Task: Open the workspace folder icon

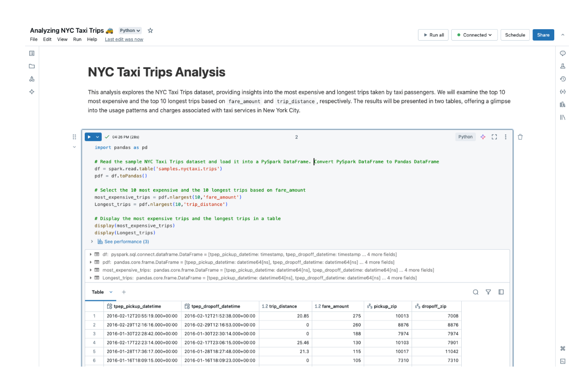Action: [x=32, y=66]
